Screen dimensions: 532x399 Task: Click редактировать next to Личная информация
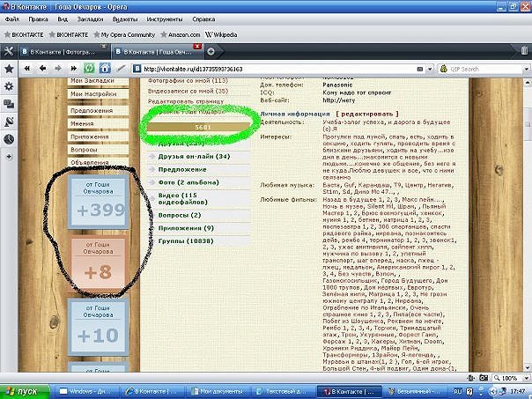point(366,114)
